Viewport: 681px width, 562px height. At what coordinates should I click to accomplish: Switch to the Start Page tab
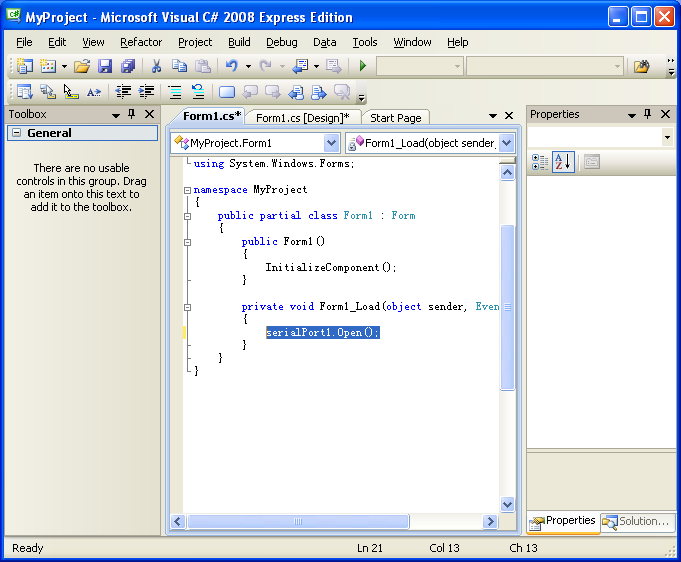point(396,118)
